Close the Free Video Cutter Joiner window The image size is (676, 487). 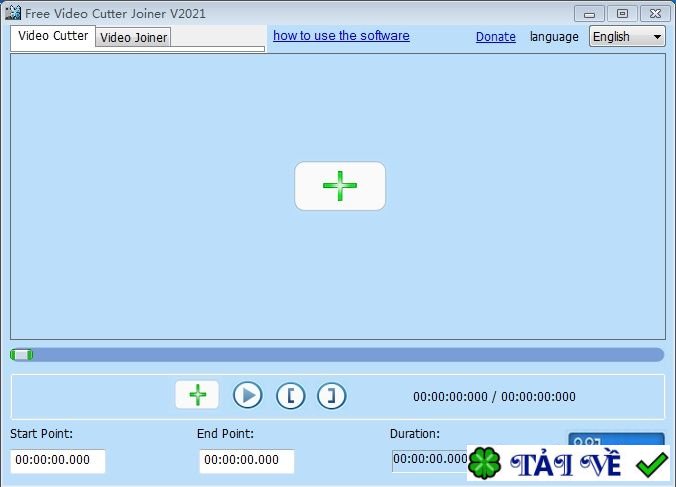[x=655, y=14]
